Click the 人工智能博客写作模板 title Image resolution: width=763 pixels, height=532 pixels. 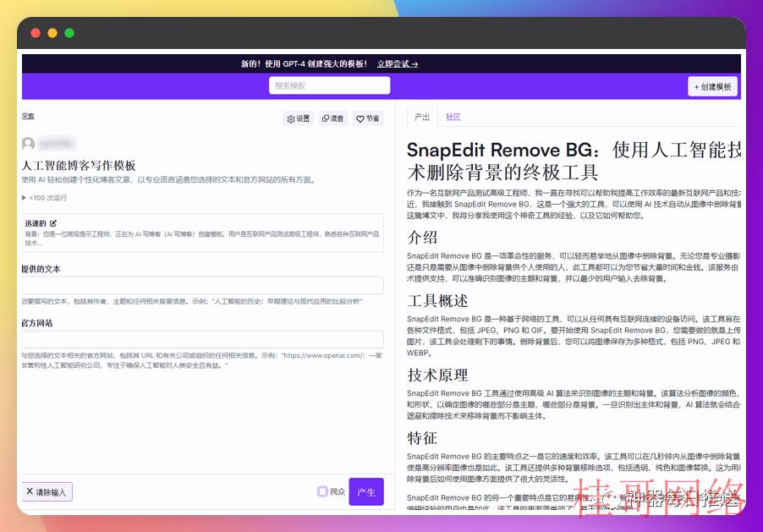tap(79, 166)
